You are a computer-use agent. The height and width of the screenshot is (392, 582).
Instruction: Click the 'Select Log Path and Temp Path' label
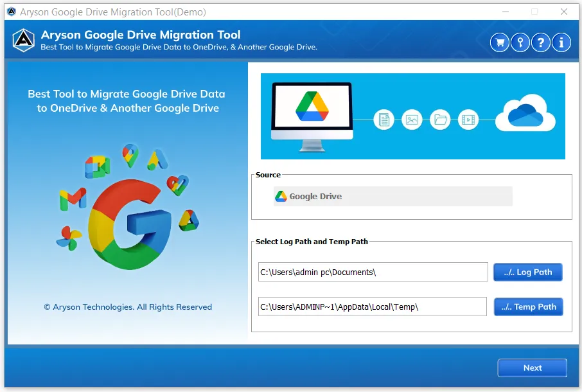312,242
